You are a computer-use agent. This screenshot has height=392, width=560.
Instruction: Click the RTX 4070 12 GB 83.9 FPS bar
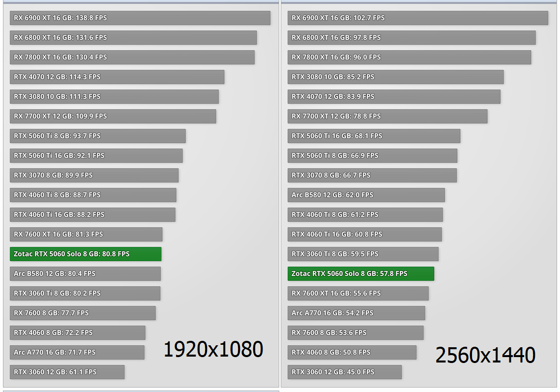point(394,96)
